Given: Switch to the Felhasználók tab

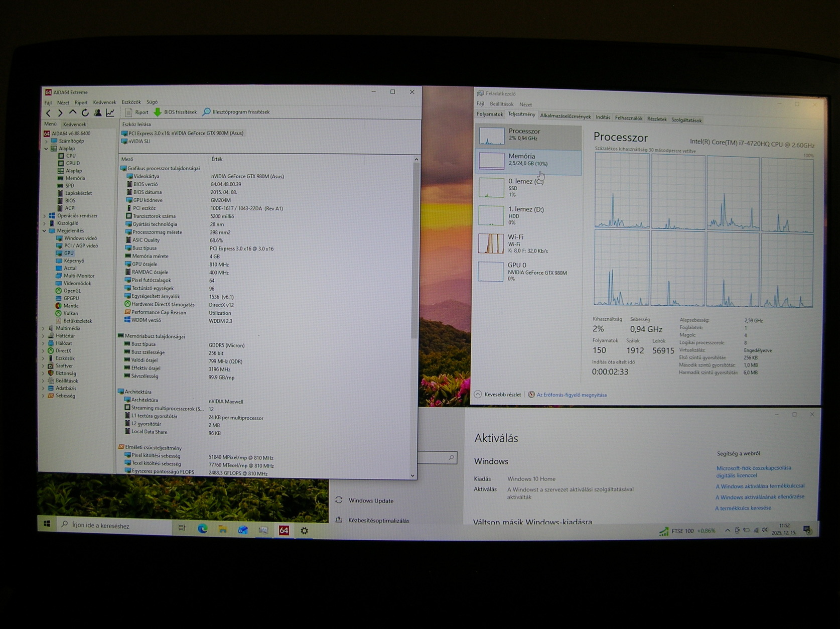Looking at the screenshot, I should point(629,118).
